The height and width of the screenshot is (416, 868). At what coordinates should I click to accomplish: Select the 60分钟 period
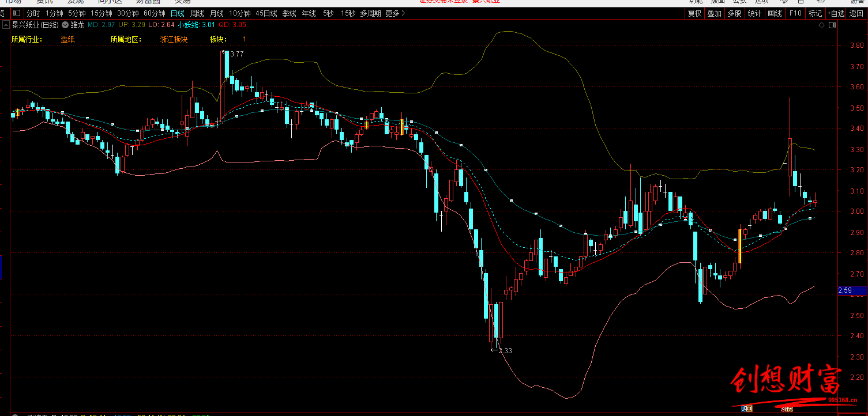pyautogui.click(x=155, y=13)
